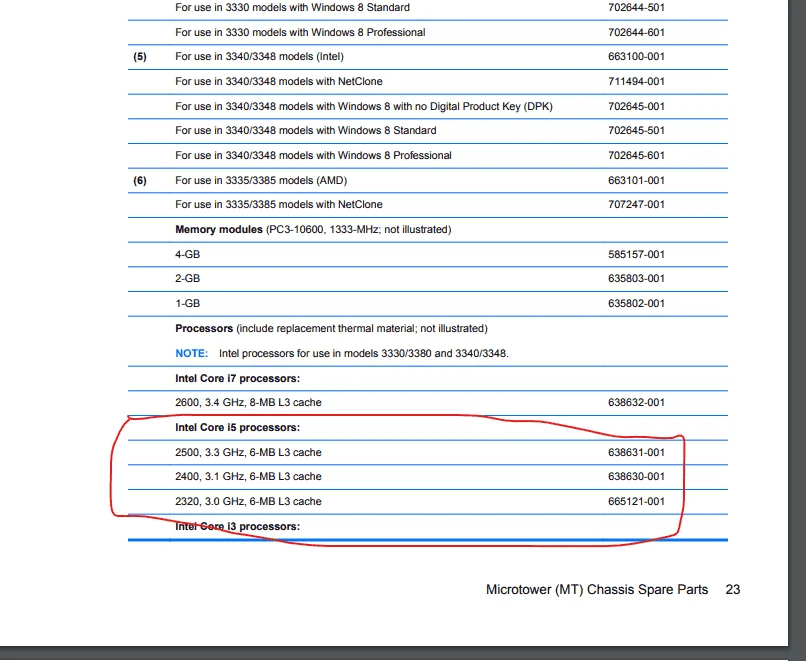806x661 pixels.
Task: Click page number 23 in footer
Action: click(x=732, y=590)
